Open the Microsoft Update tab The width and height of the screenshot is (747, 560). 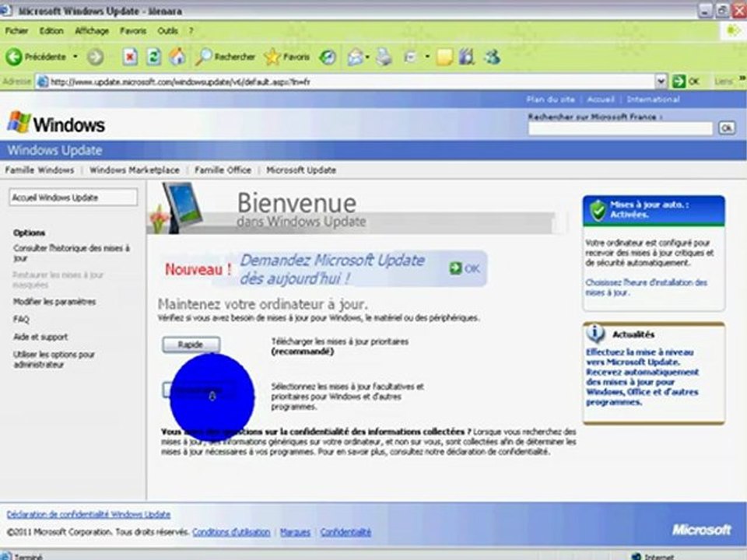click(x=301, y=170)
